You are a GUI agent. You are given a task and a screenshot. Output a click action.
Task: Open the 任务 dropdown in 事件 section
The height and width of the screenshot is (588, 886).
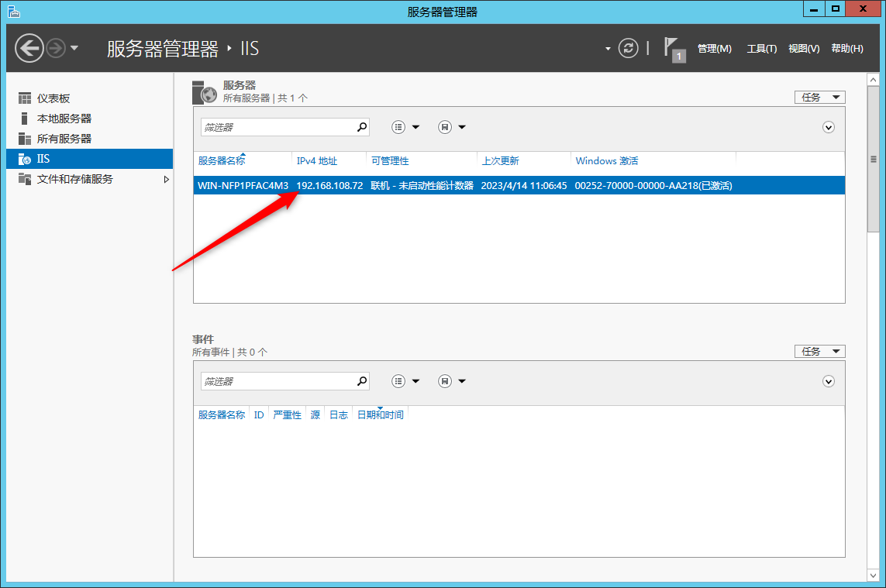pos(819,352)
